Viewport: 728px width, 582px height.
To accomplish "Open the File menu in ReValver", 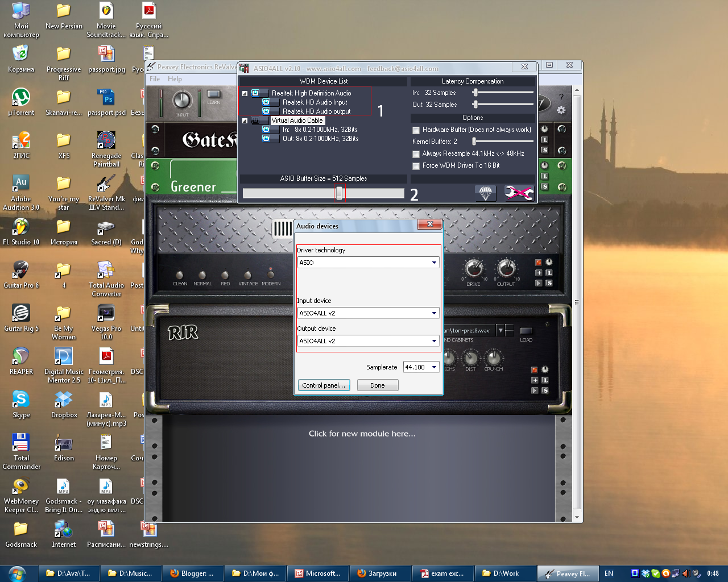I will 155,79.
